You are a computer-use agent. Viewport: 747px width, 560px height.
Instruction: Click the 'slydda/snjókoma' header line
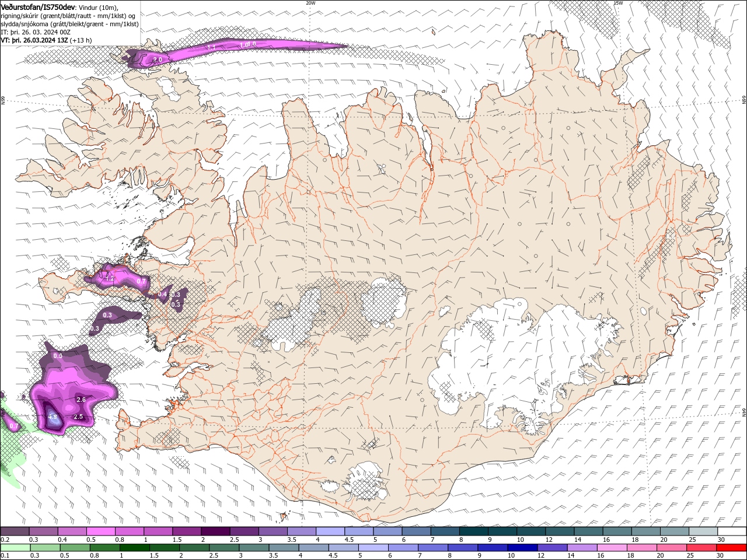point(69,24)
